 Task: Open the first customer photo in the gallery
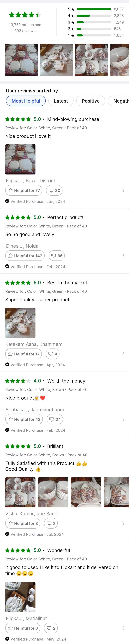click(21, 60)
